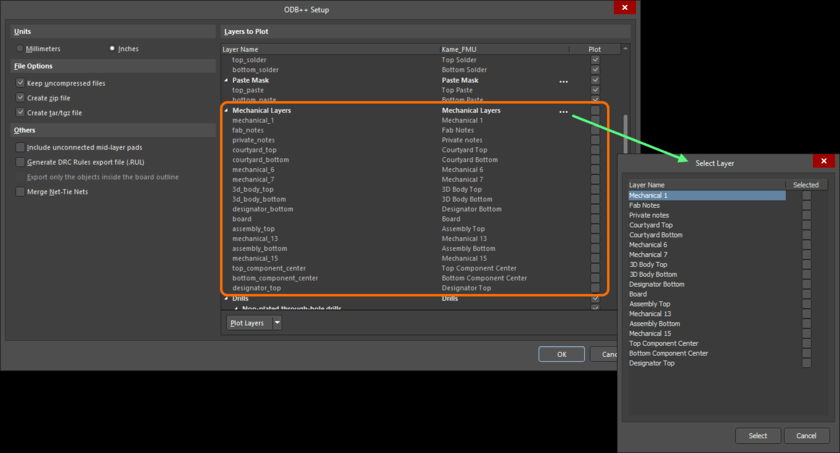The width and height of the screenshot is (840, 453).
Task: Click Cancel in Select Layer dialog
Action: click(x=806, y=435)
